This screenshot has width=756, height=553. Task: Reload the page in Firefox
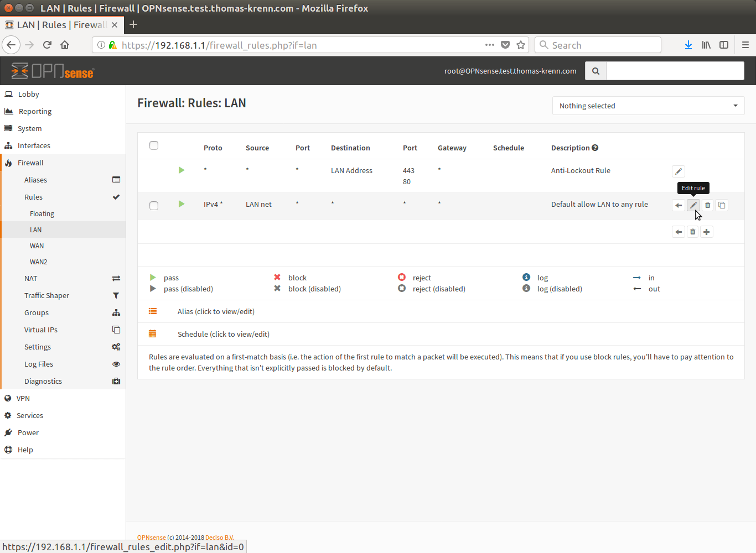point(47,45)
